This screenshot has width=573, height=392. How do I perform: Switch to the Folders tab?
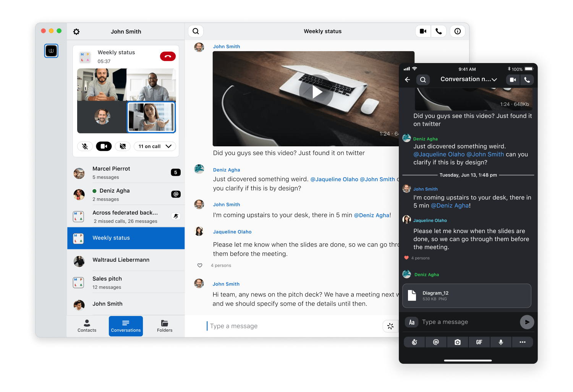[164, 326]
